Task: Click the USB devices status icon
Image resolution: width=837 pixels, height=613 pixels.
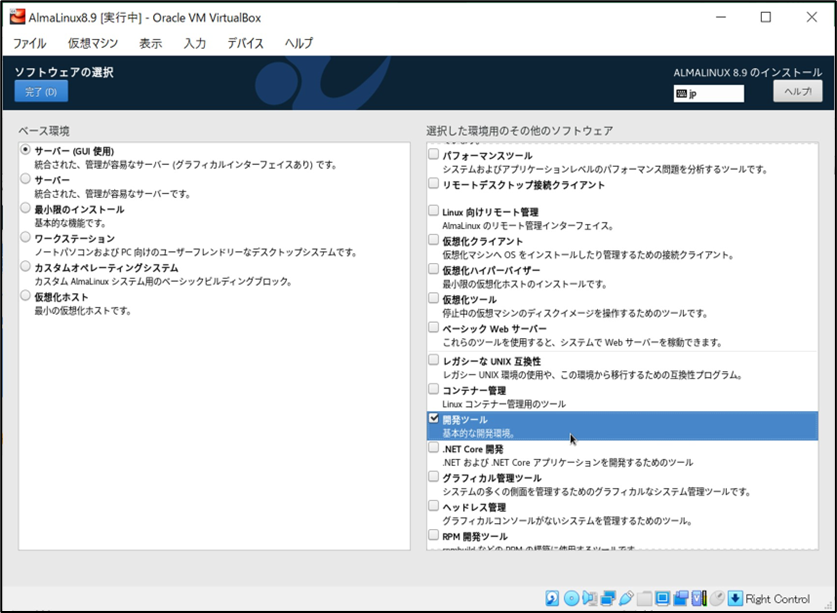Action: click(626, 598)
